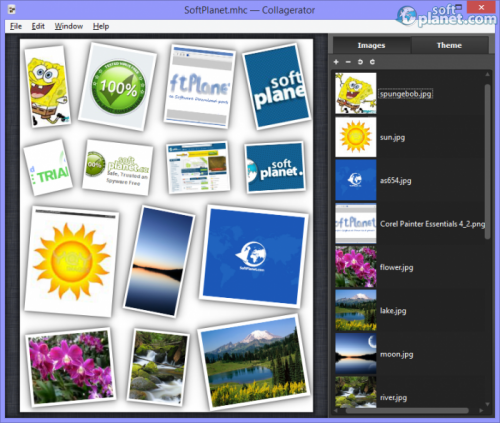Viewport: 500px width, 423px height.
Task: Open the Window menu
Action: [x=69, y=26]
